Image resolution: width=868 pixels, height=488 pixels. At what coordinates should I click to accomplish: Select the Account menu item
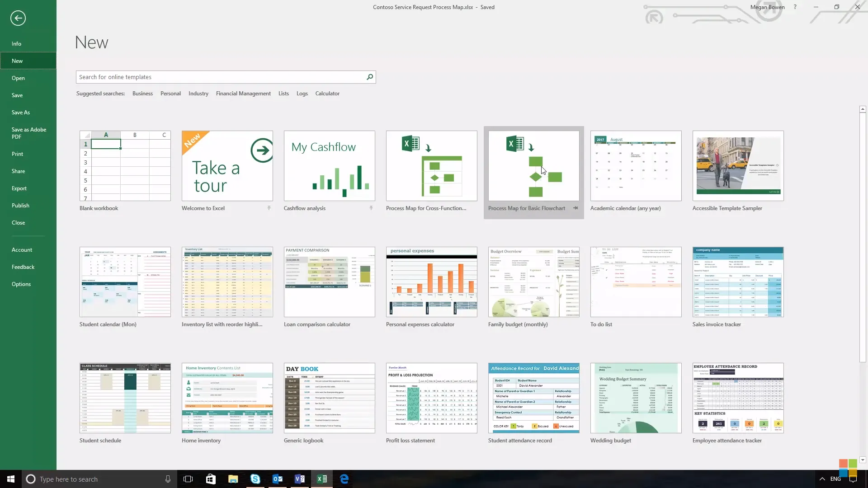(21, 249)
